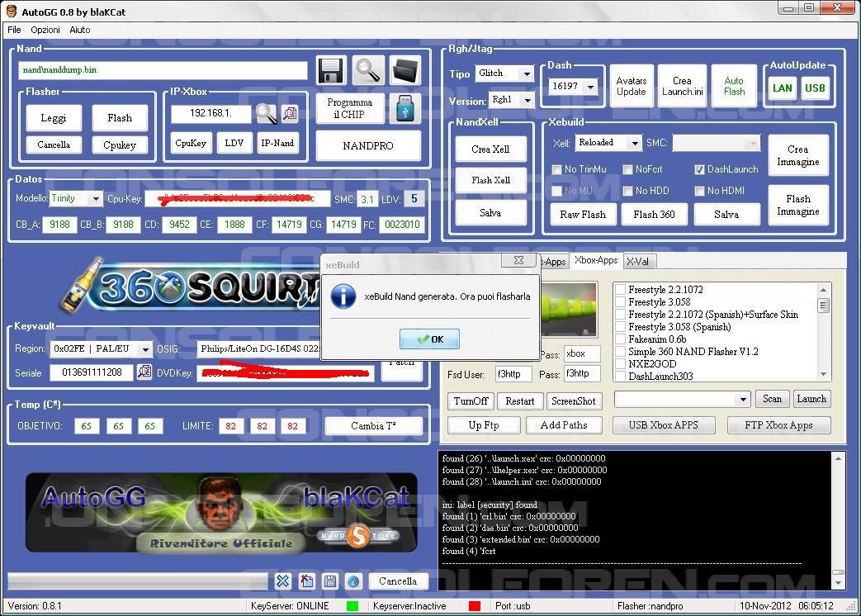The width and height of the screenshot is (861, 616).
Task: Click the LAN AutoUpdate button
Action: coord(783,88)
